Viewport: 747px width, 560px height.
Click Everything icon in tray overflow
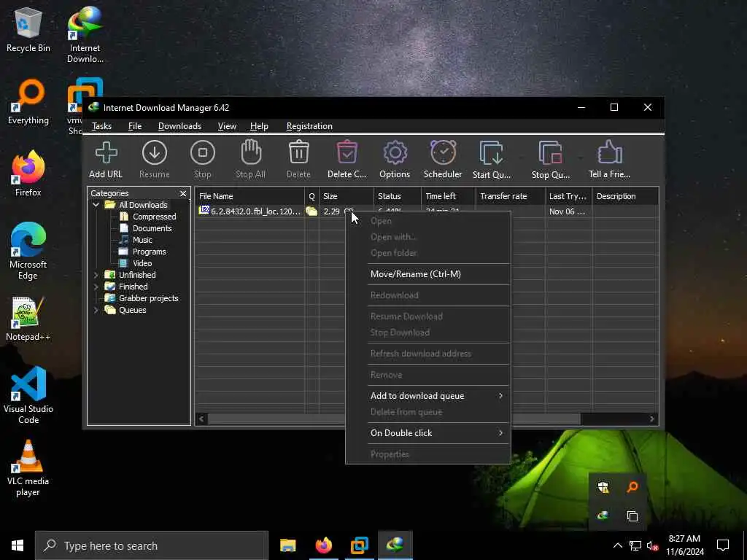[x=632, y=486]
